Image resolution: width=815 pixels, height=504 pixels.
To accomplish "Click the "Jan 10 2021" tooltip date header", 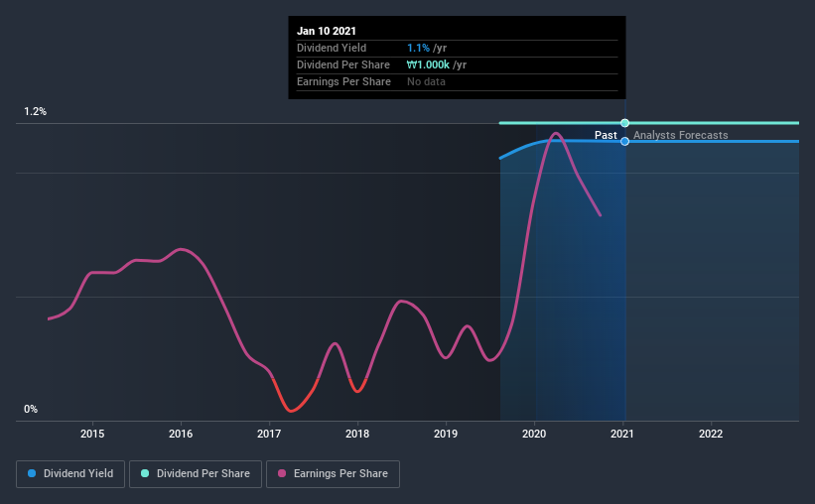I will [324, 30].
